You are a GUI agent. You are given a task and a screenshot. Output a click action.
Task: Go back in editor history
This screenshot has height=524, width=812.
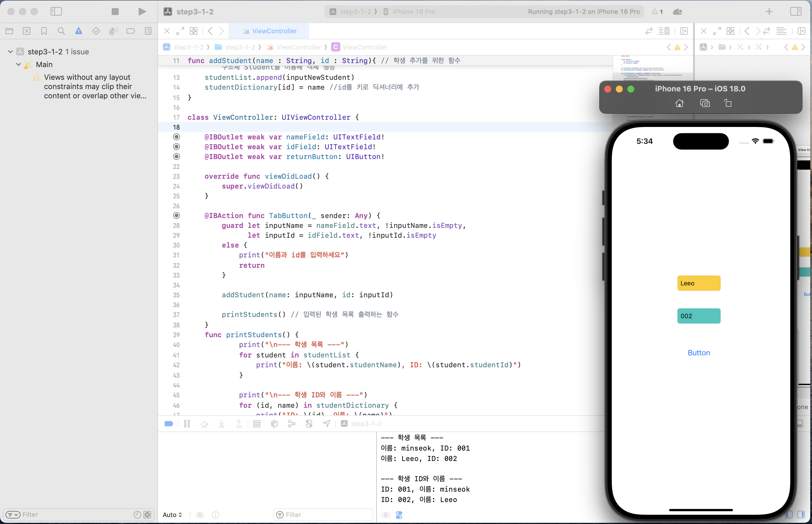(210, 31)
